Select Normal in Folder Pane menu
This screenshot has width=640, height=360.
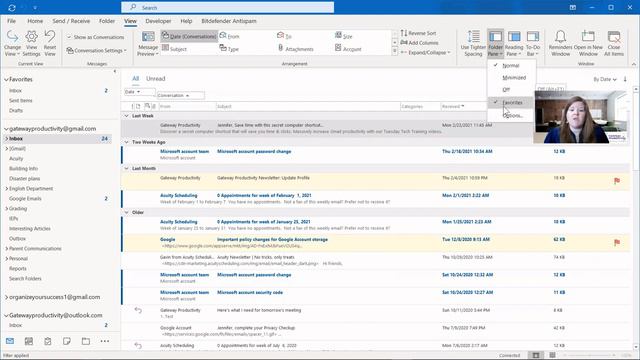(511, 66)
